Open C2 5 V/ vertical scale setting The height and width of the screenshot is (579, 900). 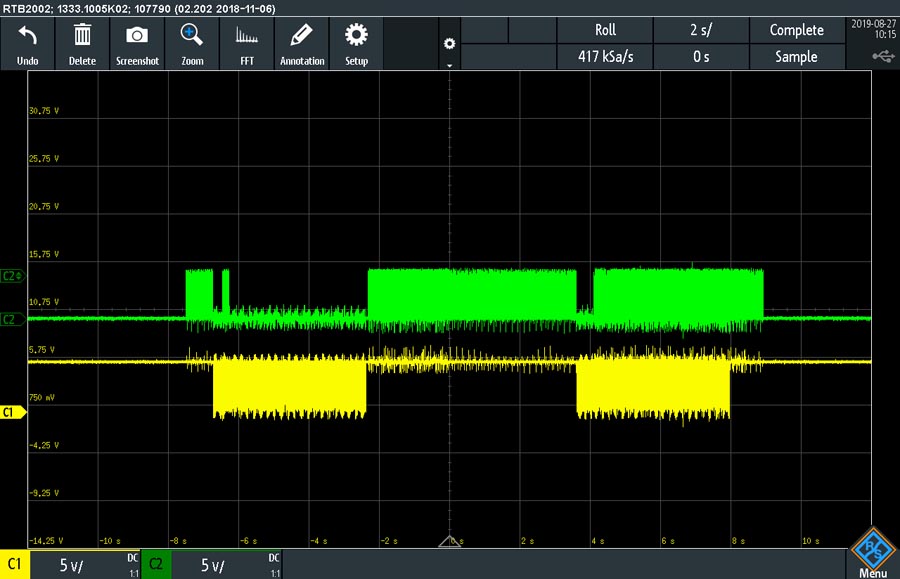click(x=212, y=566)
